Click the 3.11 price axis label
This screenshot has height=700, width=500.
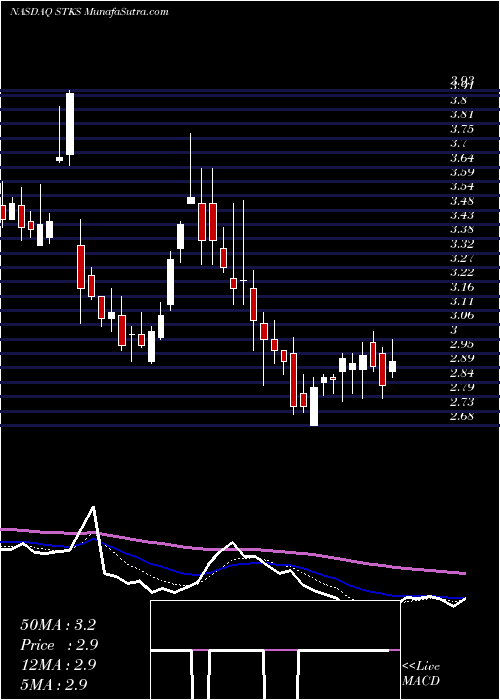tap(462, 302)
